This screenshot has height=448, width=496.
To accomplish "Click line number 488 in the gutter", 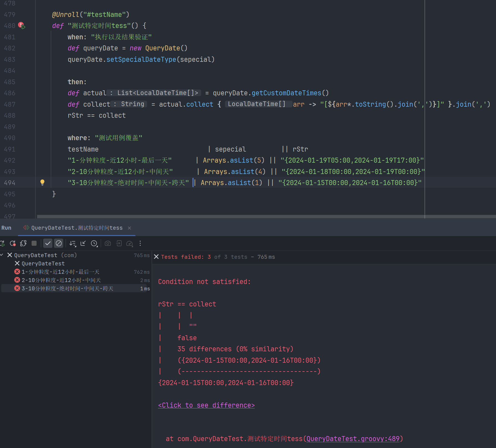I will pos(10,115).
